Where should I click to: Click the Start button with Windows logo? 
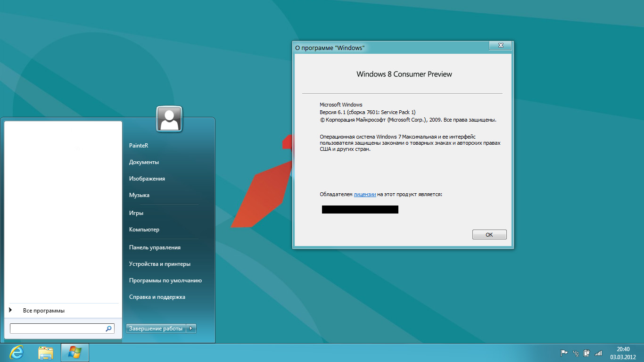point(75,353)
